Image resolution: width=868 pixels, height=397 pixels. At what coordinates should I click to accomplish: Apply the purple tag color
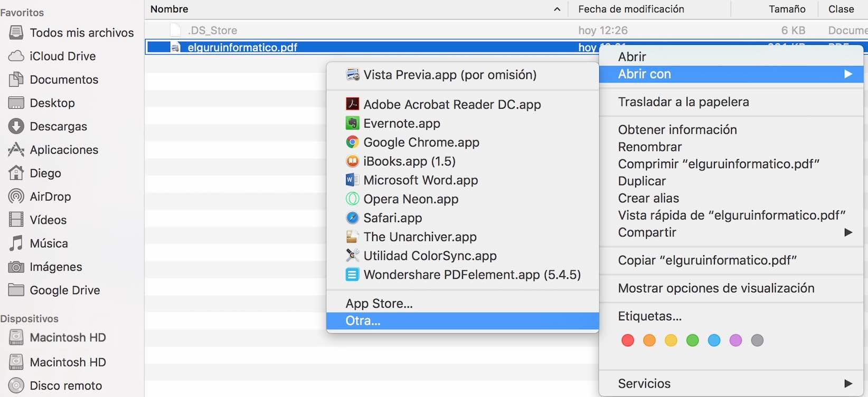(x=736, y=340)
